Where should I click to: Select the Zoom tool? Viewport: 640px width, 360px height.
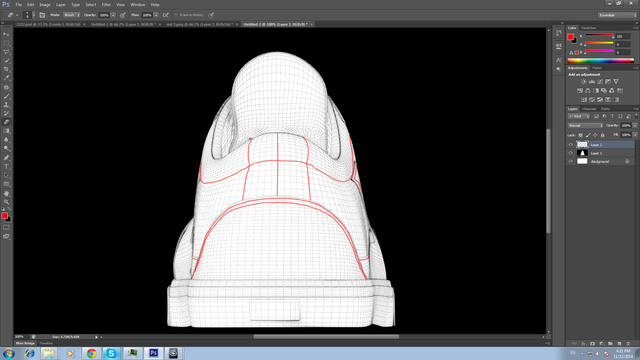click(6, 202)
